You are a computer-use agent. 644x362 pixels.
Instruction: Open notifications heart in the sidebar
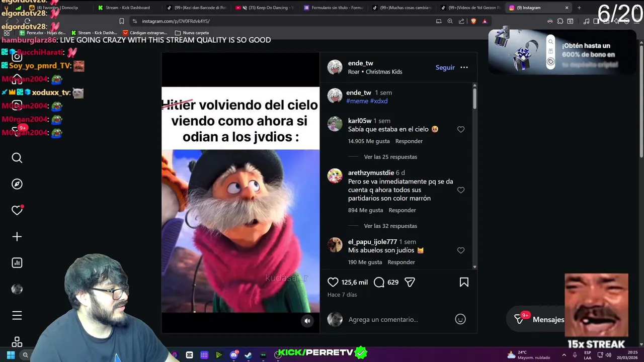[17, 210]
